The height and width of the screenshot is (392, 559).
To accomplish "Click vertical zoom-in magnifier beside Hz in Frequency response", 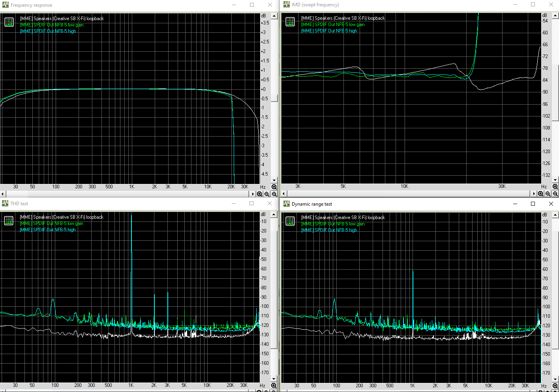I will 274,187.
